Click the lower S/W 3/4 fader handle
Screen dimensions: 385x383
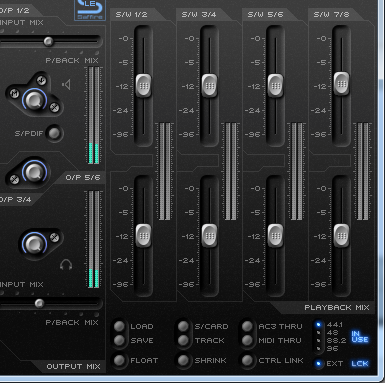pyautogui.click(x=209, y=236)
